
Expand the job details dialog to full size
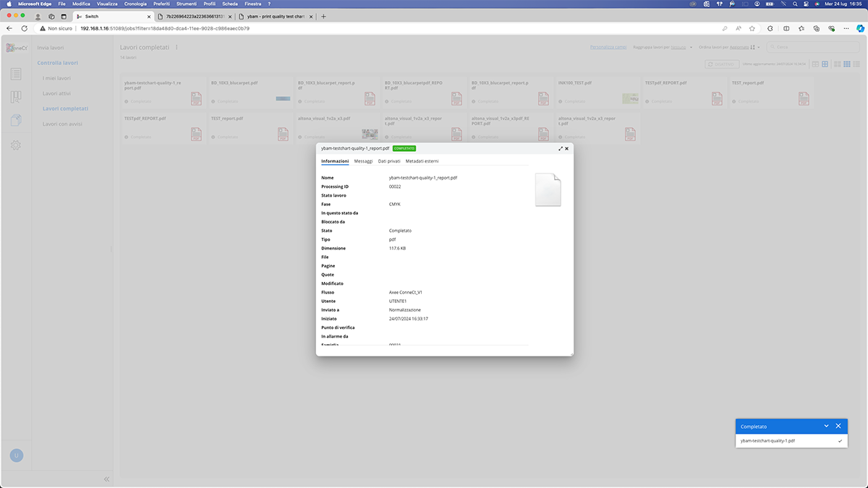click(x=560, y=148)
